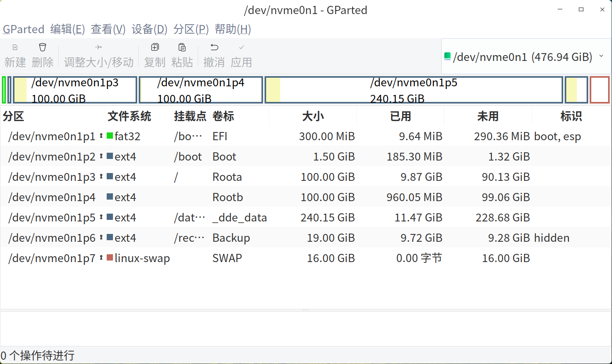Click the ext4 color square in the nvme0n1p2 row
The height and width of the screenshot is (364, 612).
coord(110,156)
